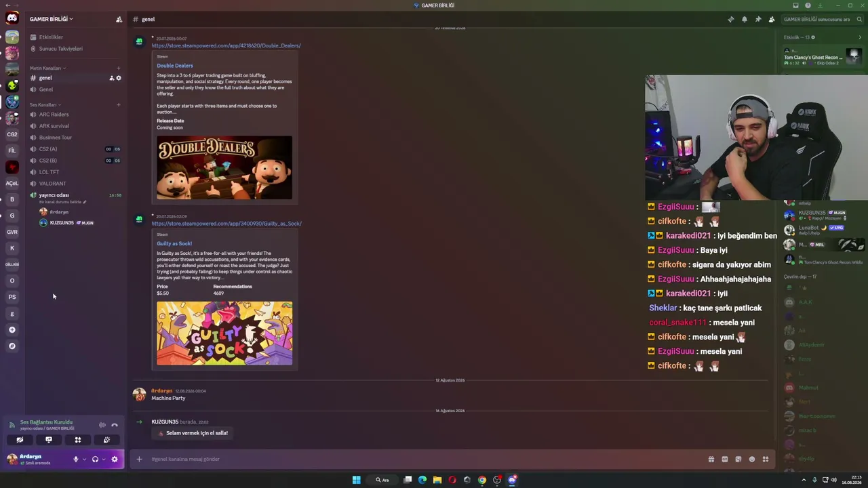
Task: Select the genel text channel
Action: [x=75, y=78]
